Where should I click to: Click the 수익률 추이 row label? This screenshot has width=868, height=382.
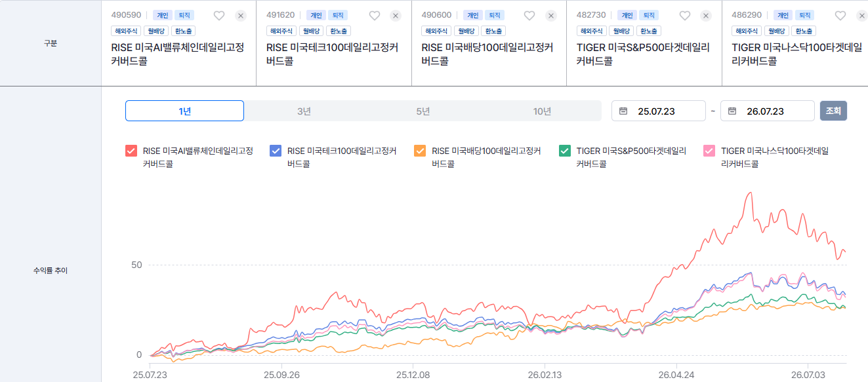pos(51,271)
